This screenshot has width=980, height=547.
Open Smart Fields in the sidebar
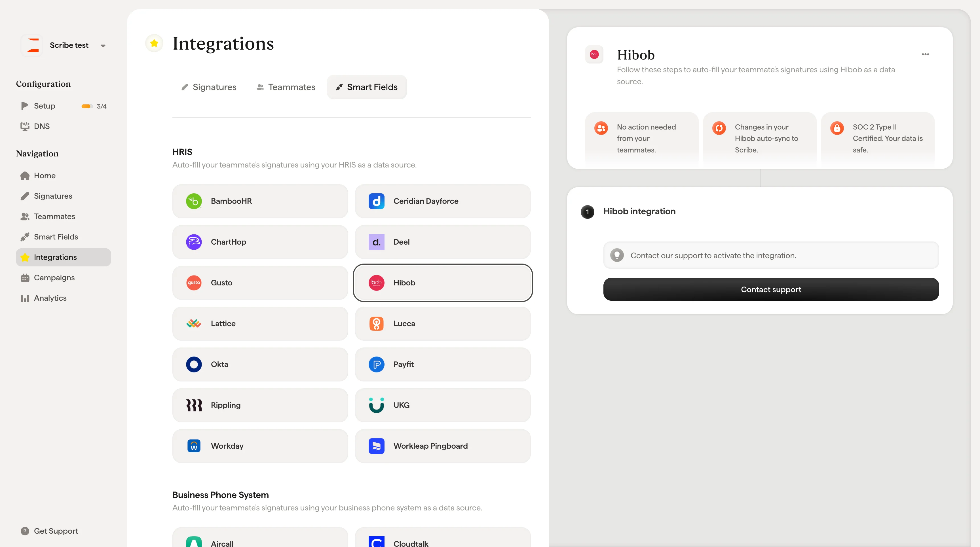pos(63,237)
